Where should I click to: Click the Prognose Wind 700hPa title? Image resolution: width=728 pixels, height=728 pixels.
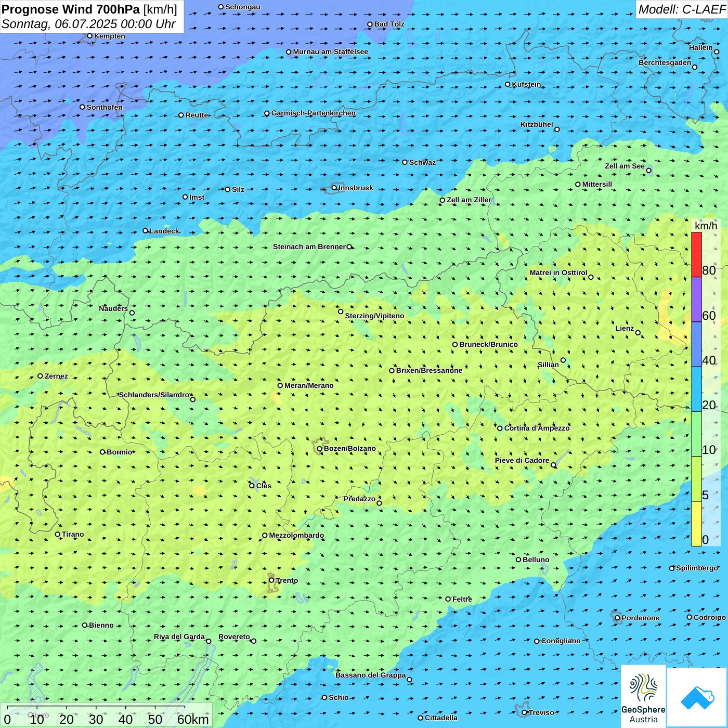pos(89,9)
